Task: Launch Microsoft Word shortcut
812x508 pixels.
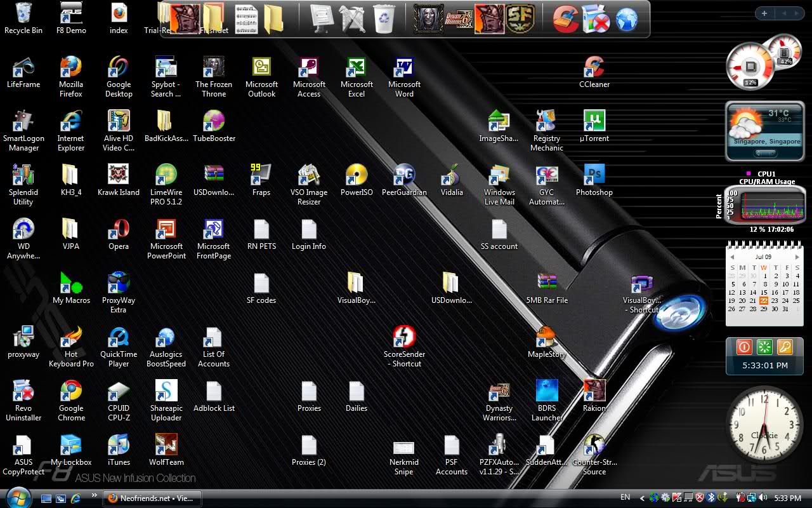Action: [x=404, y=76]
